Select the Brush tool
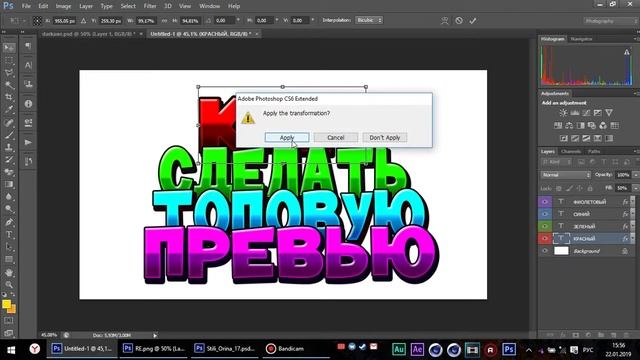The image size is (640, 360). [x=9, y=135]
